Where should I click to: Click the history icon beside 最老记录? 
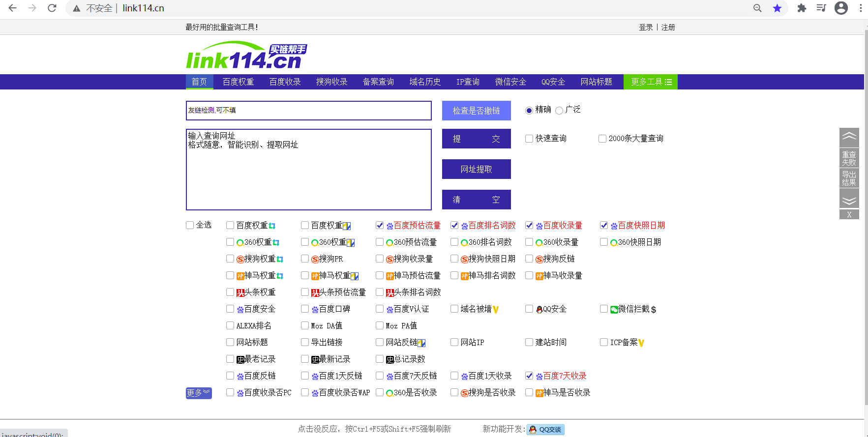[x=240, y=360]
